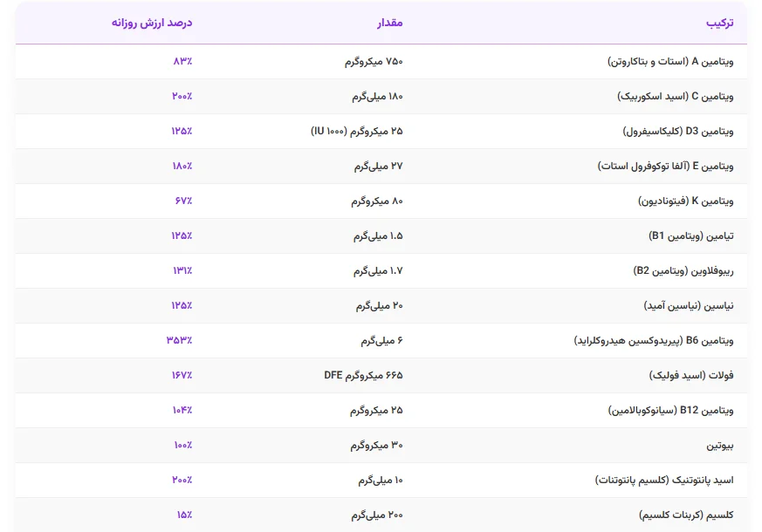Select the Vitamin C (اسید اسکوربیک) name cell
This screenshot has height=532, width=762.
tap(677, 97)
